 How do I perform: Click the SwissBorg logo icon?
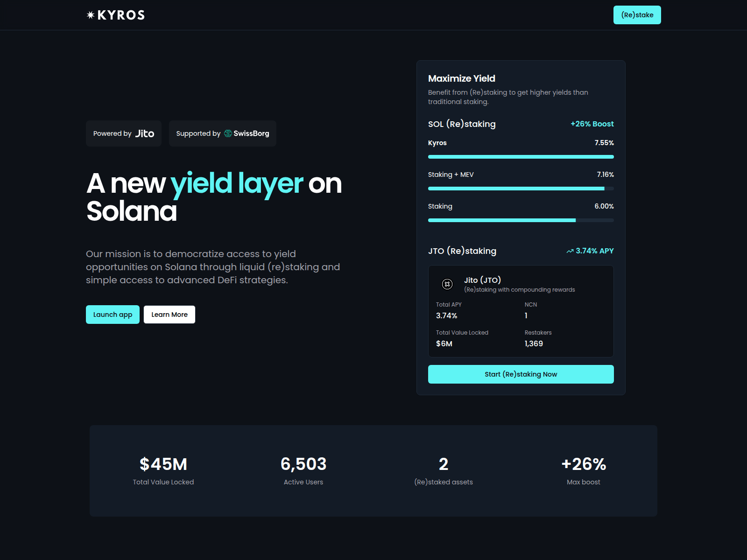pyautogui.click(x=228, y=133)
